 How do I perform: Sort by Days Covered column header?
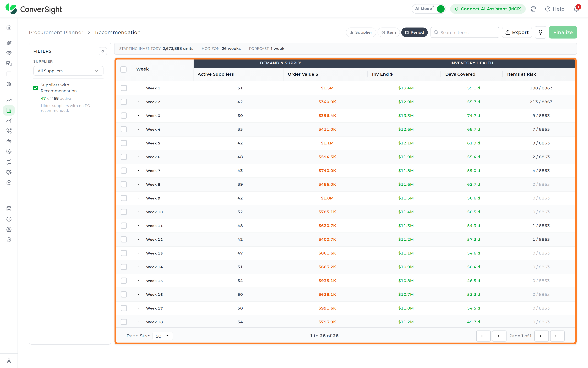pyautogui.click(x=460, y=74)
